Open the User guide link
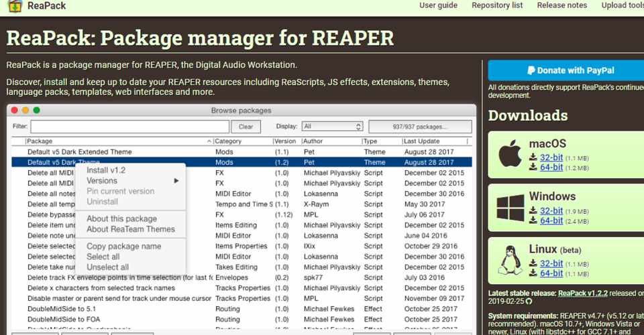This screenshot has width=644, height=335. coord(438,5)
